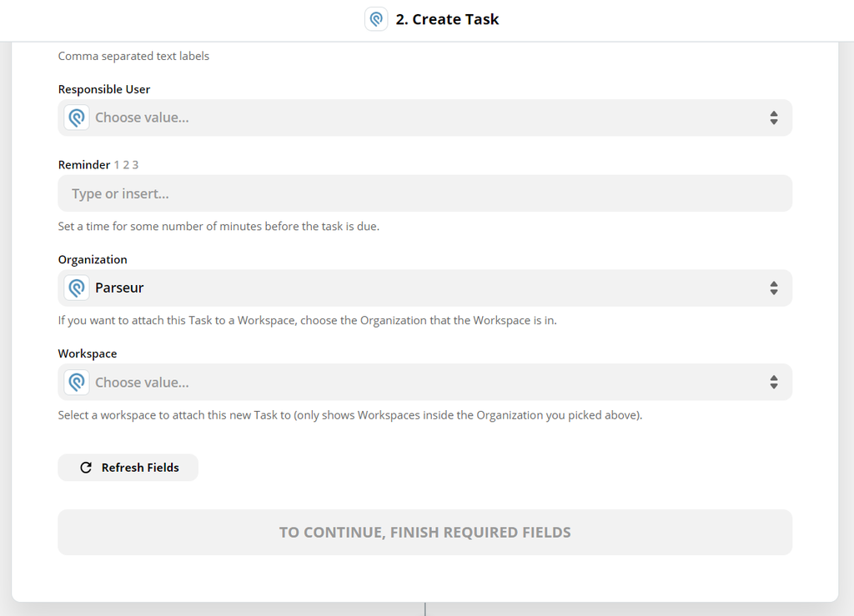Screen dimensions: 854x616
Task: Click the Responsible User dropdown stepper arrows
Action: 774,118
